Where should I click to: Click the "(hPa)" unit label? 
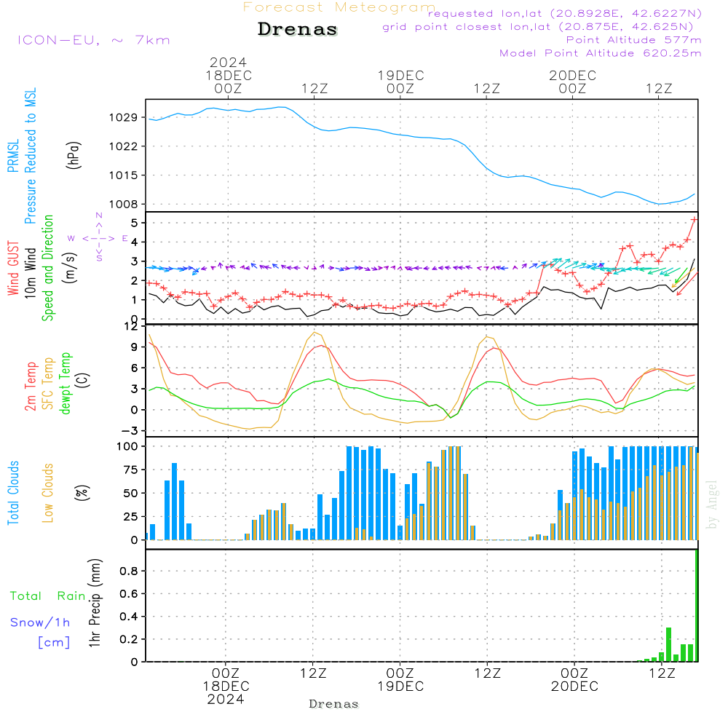click(74, 156)
